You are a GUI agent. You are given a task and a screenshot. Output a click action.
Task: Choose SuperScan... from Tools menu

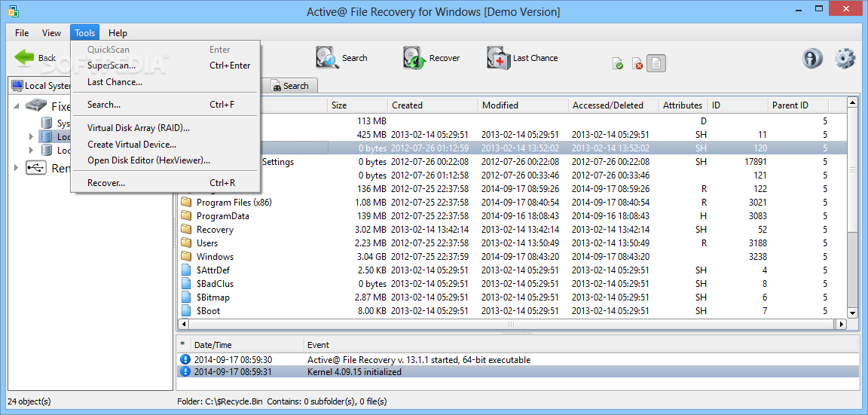click(x=165, y=66)
